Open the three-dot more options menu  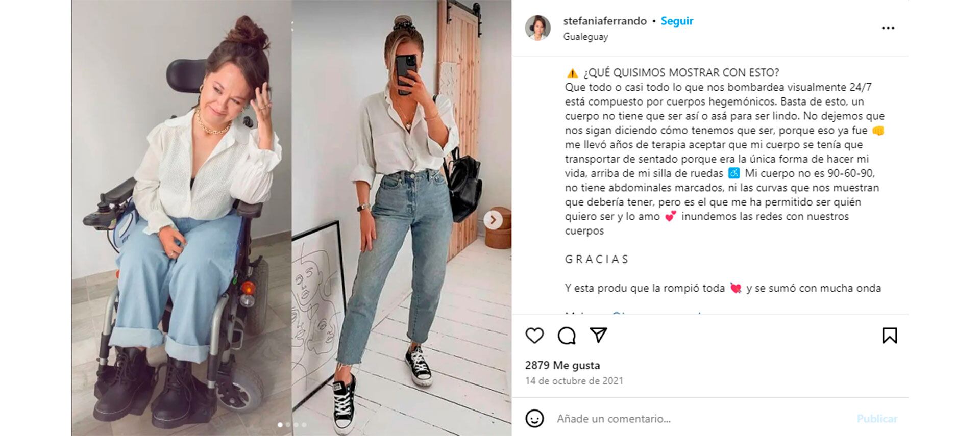(x=888, y=28)
